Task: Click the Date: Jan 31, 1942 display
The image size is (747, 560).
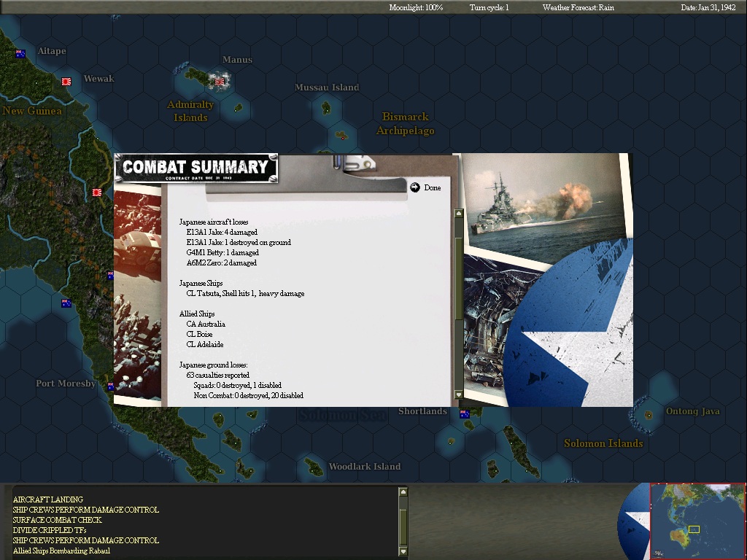Action: pyautogui.click(x=708, y=7)
